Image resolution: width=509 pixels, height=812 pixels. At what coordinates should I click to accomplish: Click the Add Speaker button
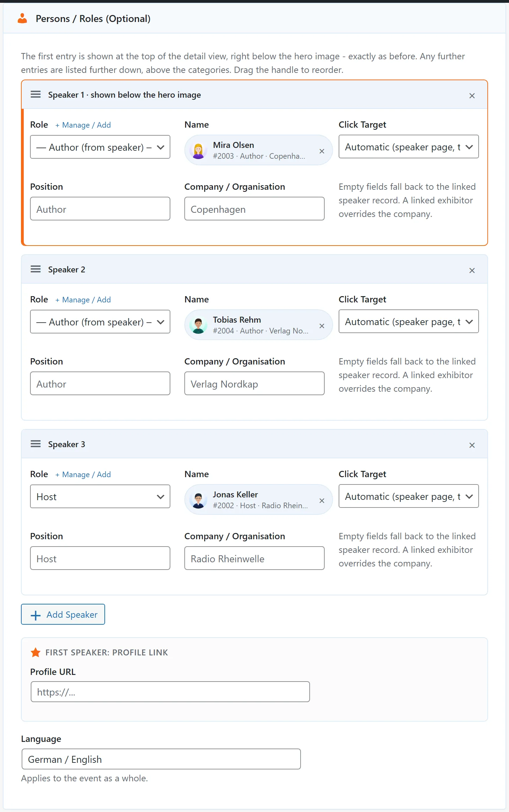pos(63,614)
